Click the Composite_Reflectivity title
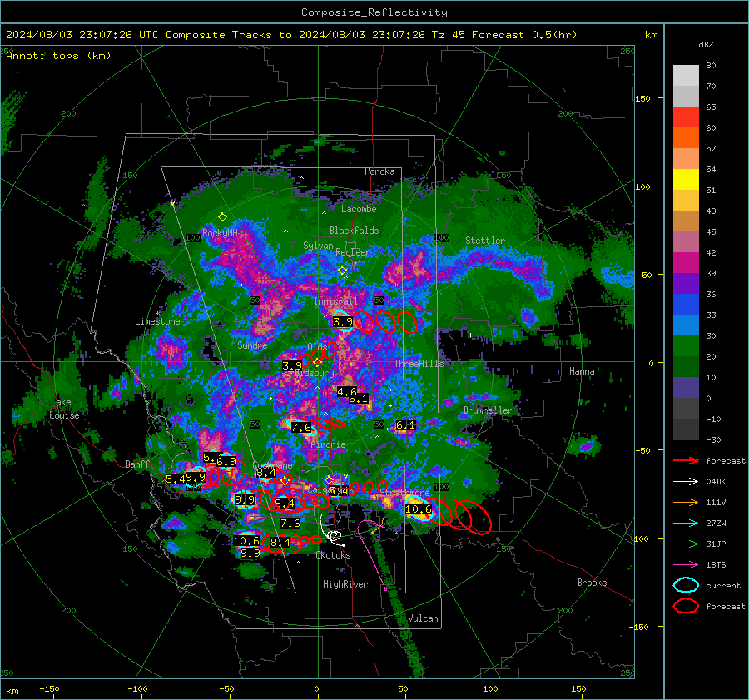 tap(374, 12)
